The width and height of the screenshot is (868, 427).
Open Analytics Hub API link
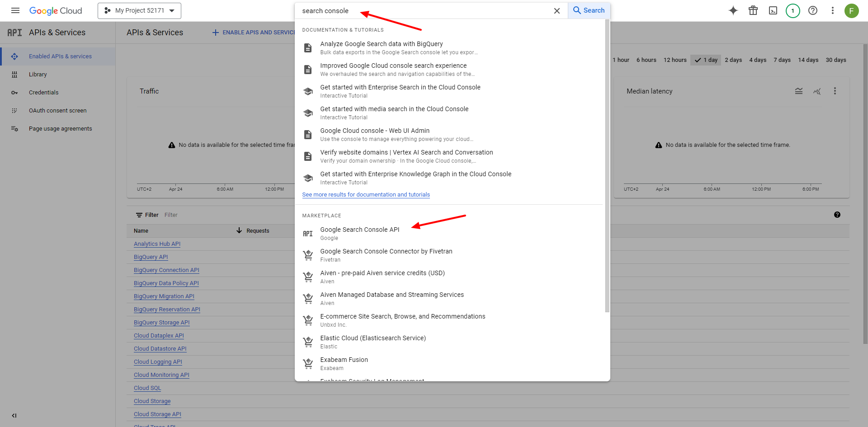(157, 244)
